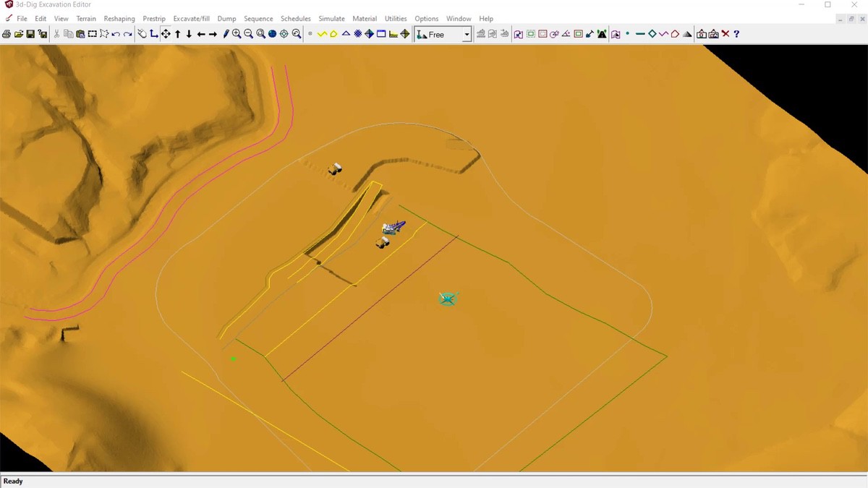This screenshot has width=868, height=488.
Task: Open the Excavate/fill menu
Action: point(192,19)
